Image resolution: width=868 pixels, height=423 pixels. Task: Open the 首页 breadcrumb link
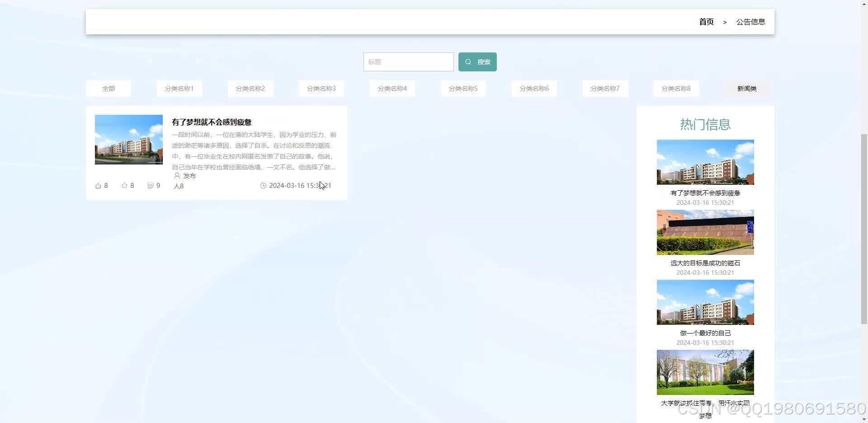pyautogui.click(x=706, y=21)
